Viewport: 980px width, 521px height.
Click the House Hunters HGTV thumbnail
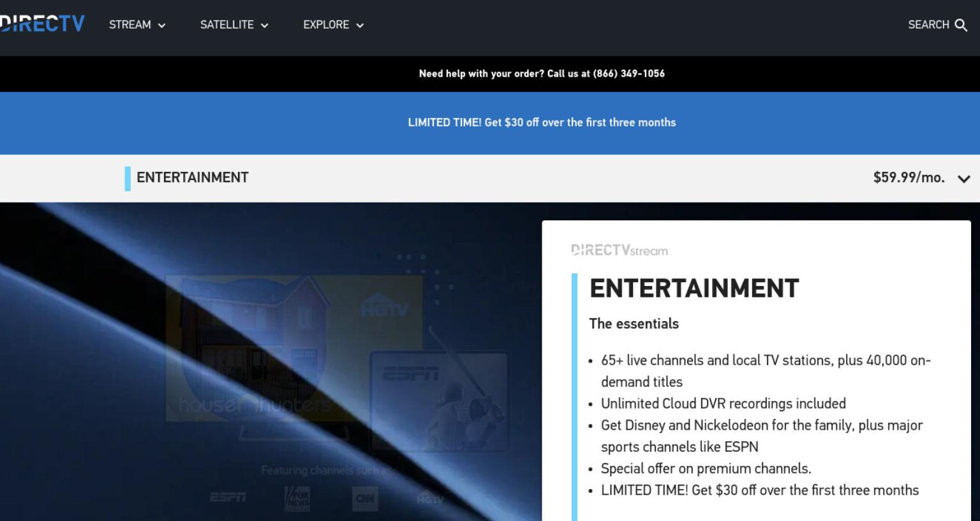(x=294, y=348)
